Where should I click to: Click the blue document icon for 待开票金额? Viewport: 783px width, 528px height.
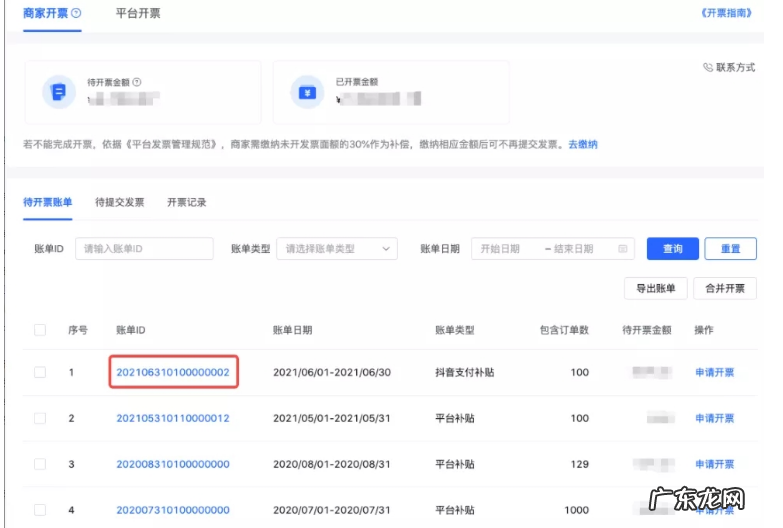58,92
